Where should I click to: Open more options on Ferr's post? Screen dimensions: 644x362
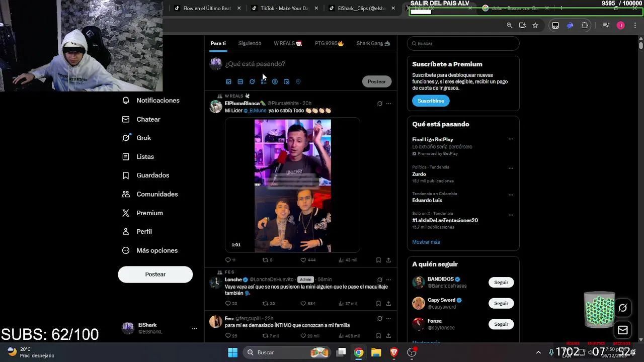point(388,318)
